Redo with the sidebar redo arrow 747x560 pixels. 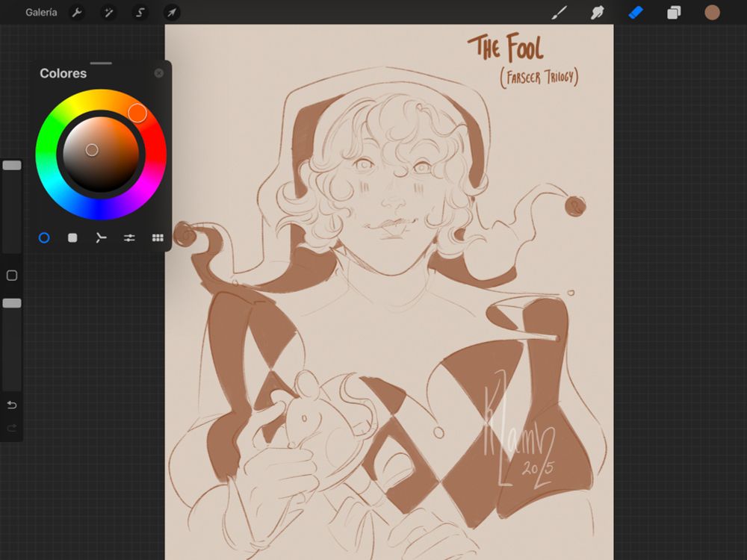pyautogui.click(x=12, y=428)
